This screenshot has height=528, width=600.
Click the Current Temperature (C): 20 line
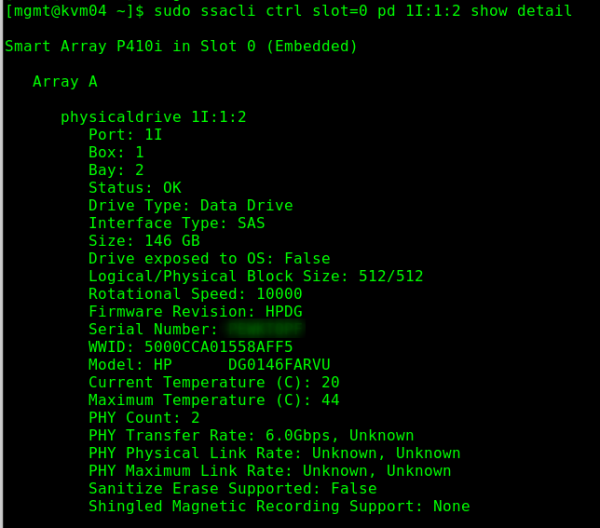click(214, 383)
